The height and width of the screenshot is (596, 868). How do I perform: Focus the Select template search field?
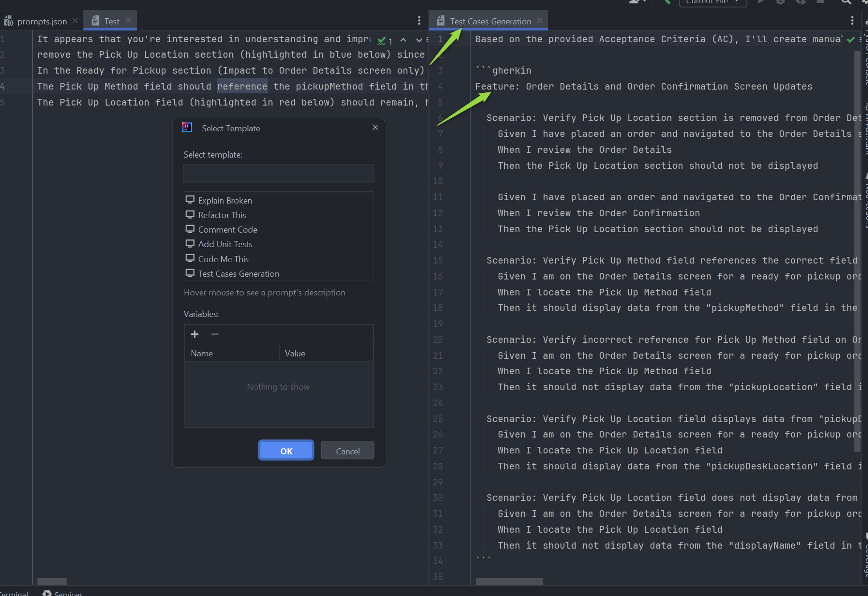pyautogui.click(x=278, y=173)
